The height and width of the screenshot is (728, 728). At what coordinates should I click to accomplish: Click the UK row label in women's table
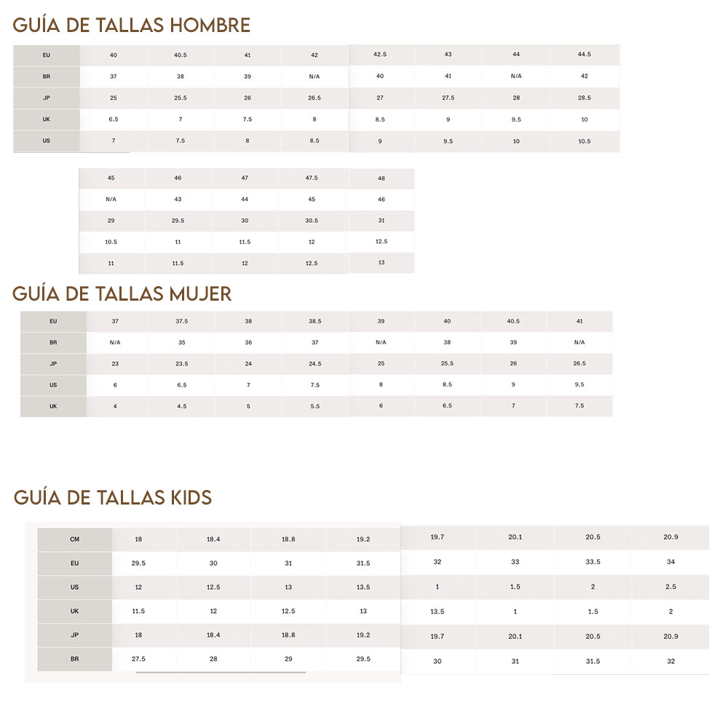53,406
